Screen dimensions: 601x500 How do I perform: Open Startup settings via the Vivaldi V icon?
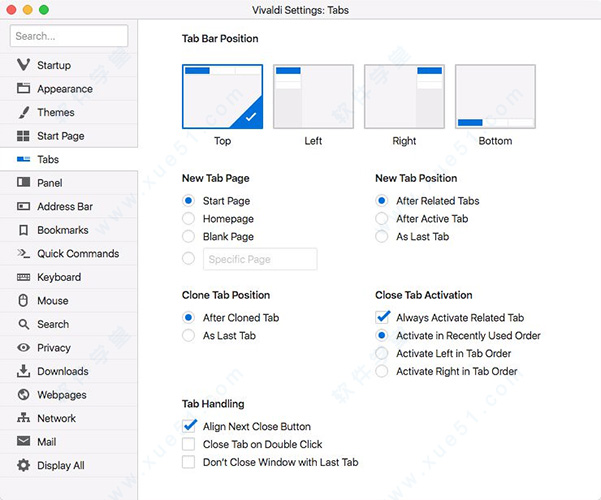click(23, 64)
